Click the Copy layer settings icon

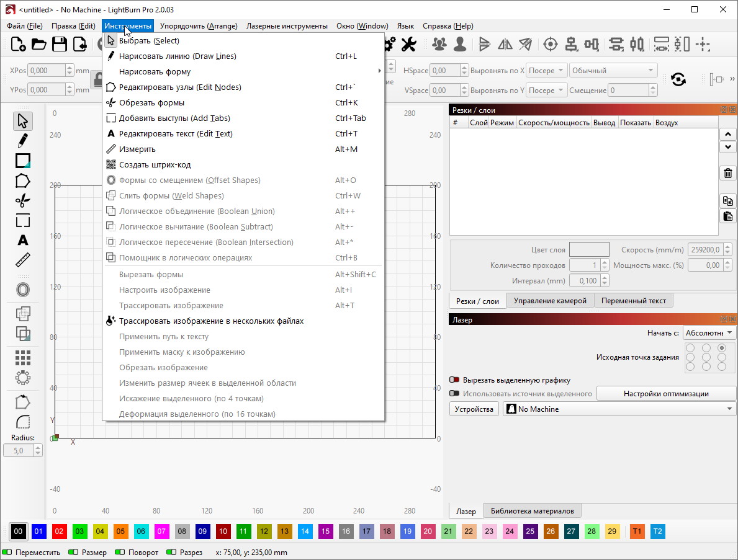(x=727, y=201)
